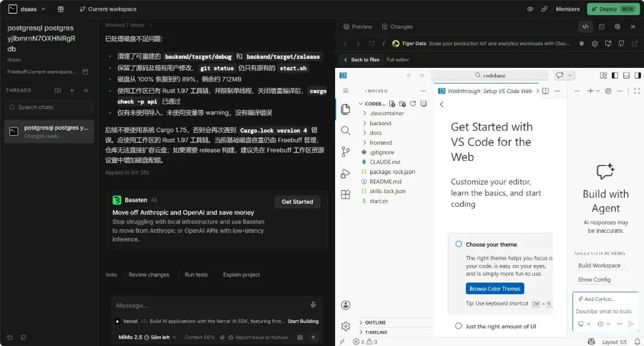
Task: Click the codebase command center search
Action: 490,76
